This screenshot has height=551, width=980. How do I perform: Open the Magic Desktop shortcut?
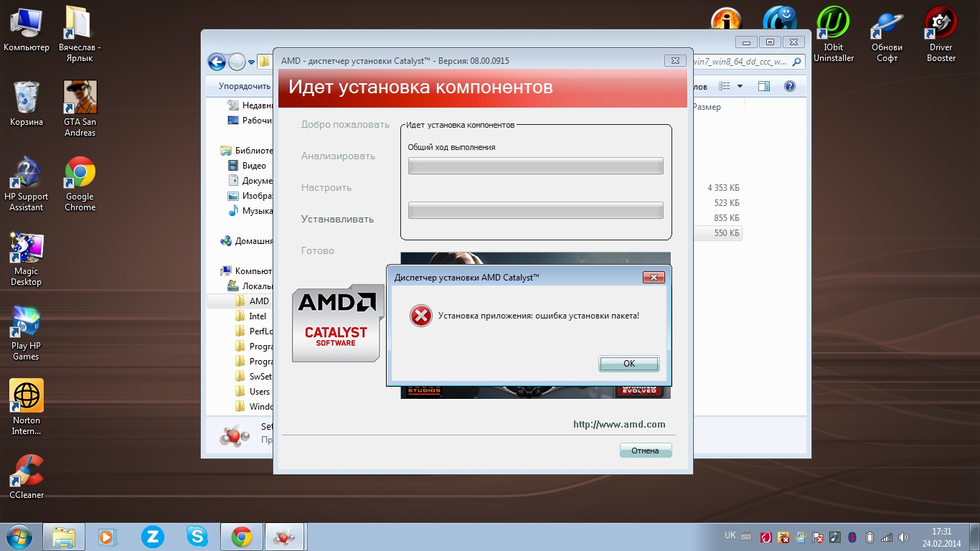click(x=27, y=258)
